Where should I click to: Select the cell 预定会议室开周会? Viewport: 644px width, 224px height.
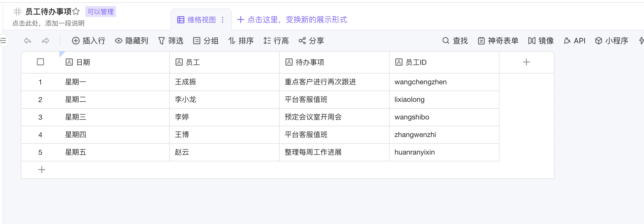334,117
